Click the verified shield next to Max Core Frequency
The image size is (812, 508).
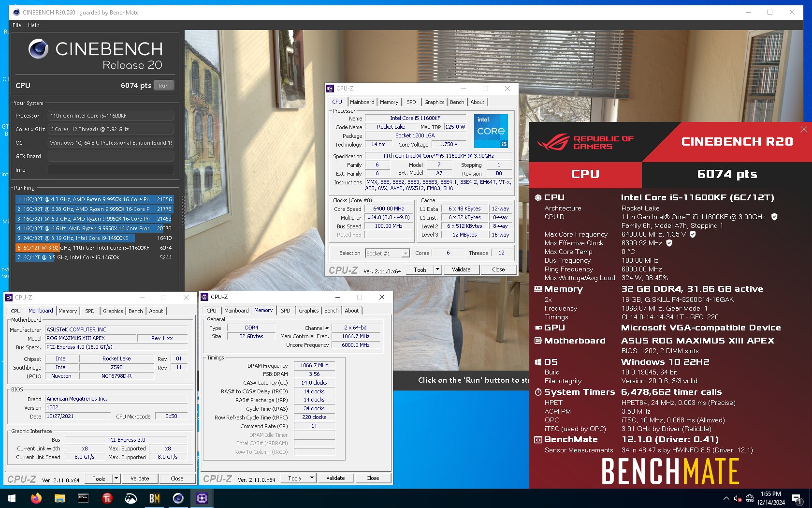[x=693, y=234]
